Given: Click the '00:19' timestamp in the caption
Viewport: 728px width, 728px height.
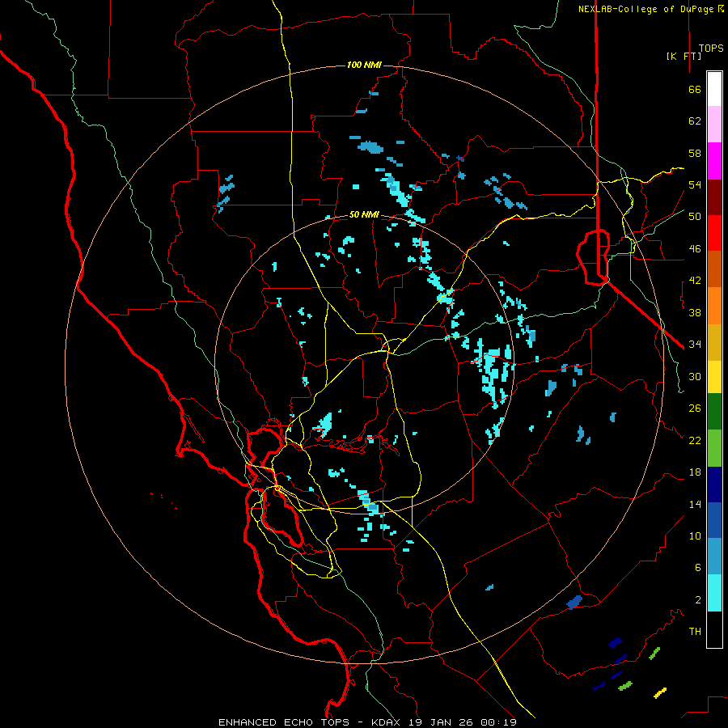Looking at the screenshot, I should 499,722.
